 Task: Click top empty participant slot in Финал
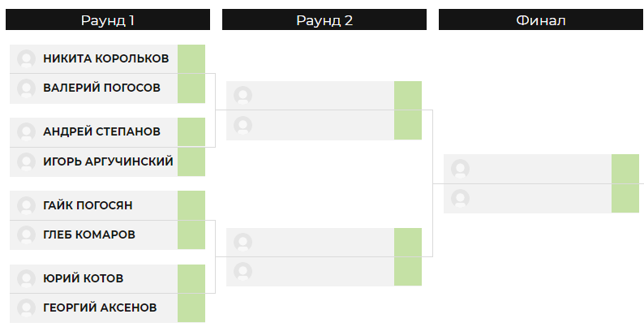coord(528,169)
